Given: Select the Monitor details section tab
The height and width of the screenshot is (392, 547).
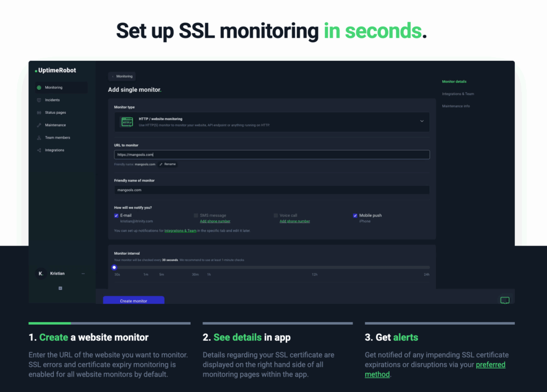Looking at the screenshot, I should tap(454, 82).
